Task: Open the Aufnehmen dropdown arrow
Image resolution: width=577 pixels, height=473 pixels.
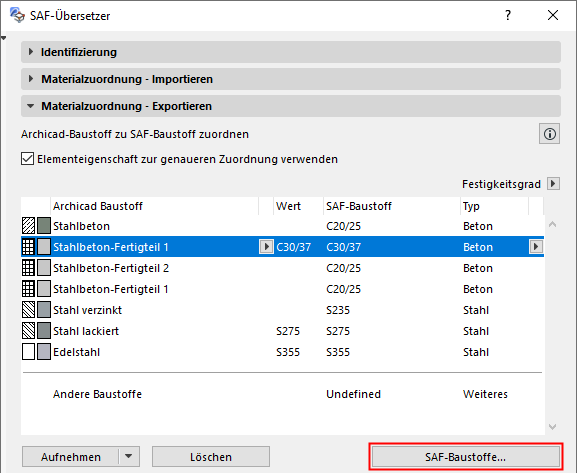Action: [128, 456]
